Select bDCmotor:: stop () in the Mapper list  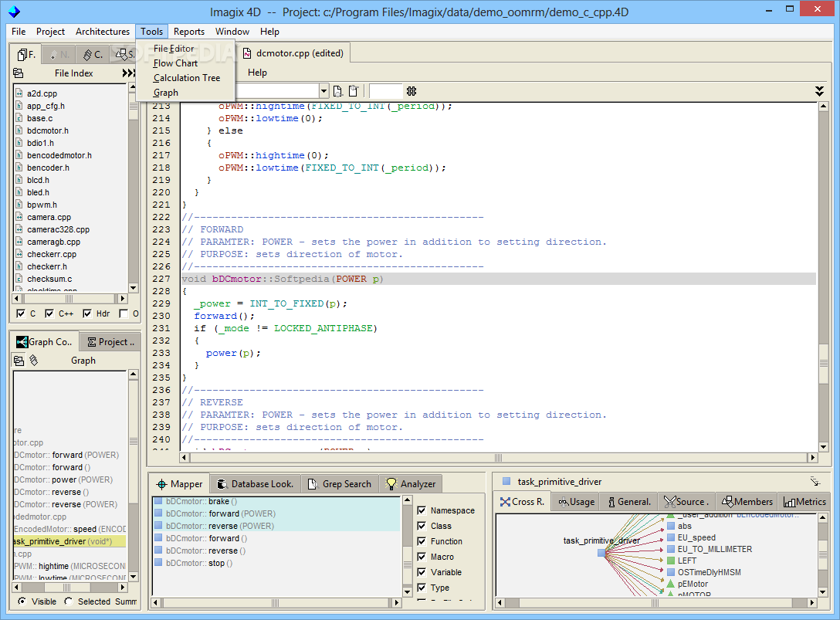[x=276, y=563]
